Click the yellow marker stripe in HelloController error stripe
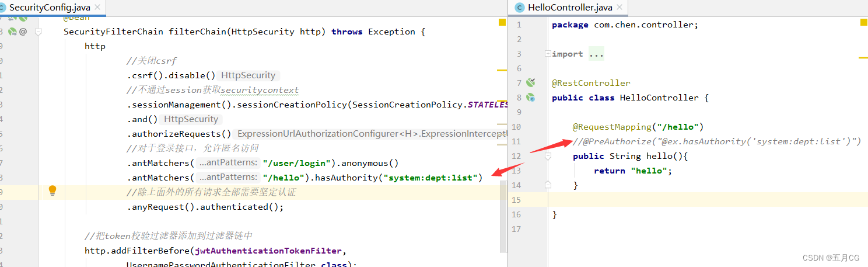 pos(863,57)
